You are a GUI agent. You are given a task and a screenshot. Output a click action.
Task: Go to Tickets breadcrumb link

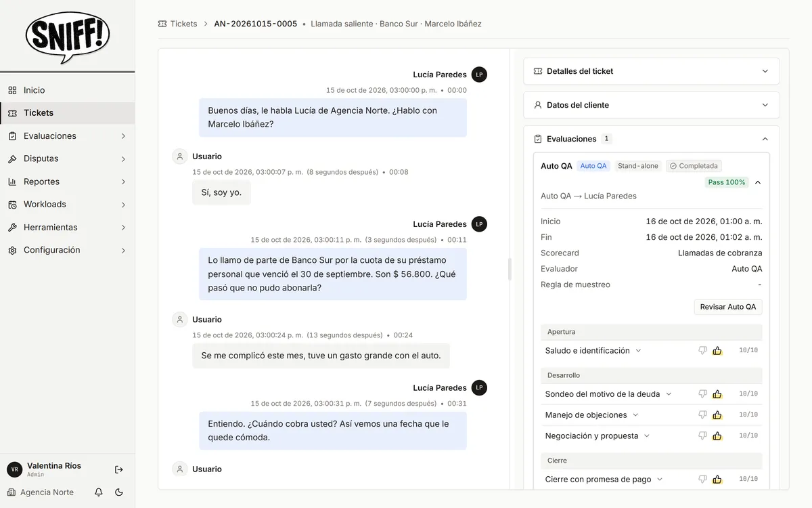[x=183, y=24]
